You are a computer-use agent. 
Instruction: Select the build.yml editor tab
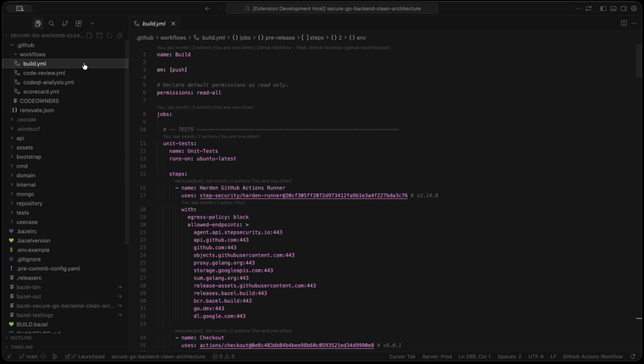pyautogui.click(x=154, y=24)
